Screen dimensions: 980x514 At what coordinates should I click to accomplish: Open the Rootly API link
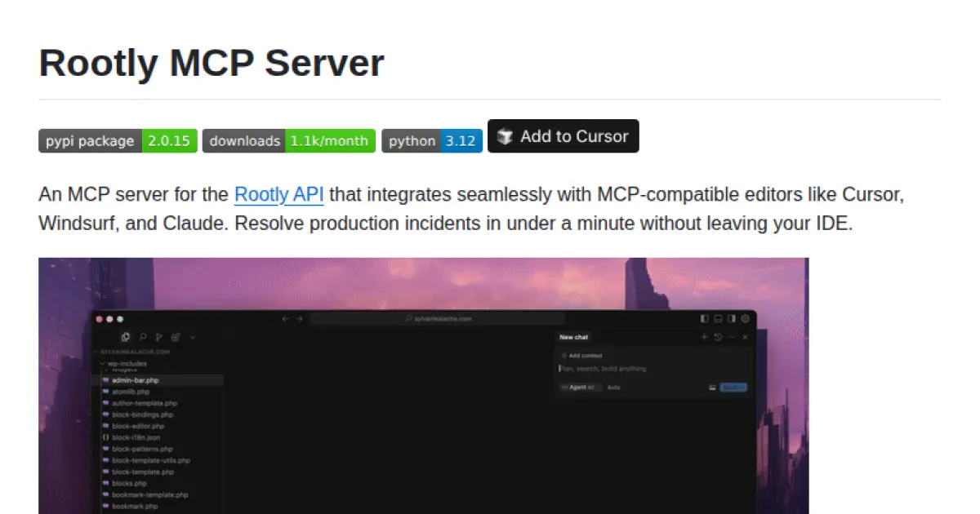pos(278,194)
